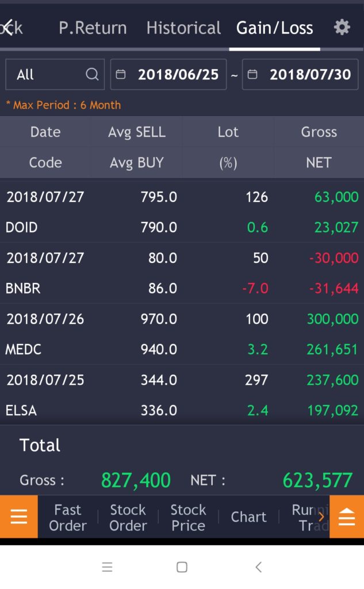The image size is (364, 589).
Task: Expand the orange bottom-right panel button
Action: (346, 517)
